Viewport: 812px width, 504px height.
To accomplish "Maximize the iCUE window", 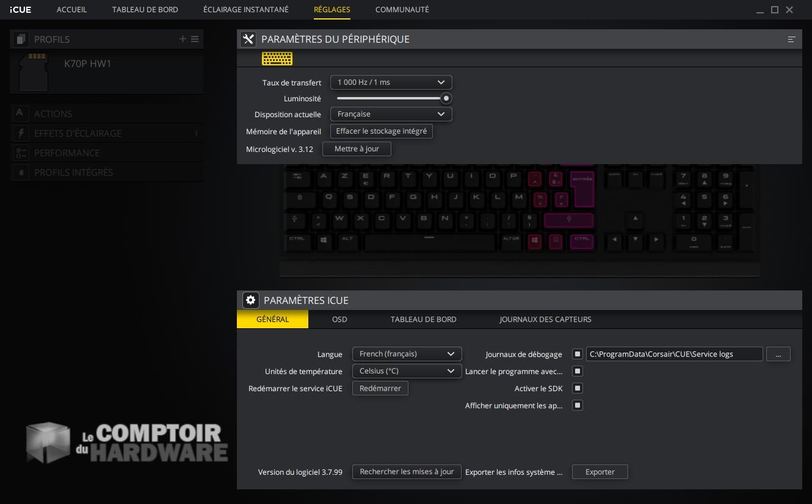I will pyautogui.click(x=775, y=10).
